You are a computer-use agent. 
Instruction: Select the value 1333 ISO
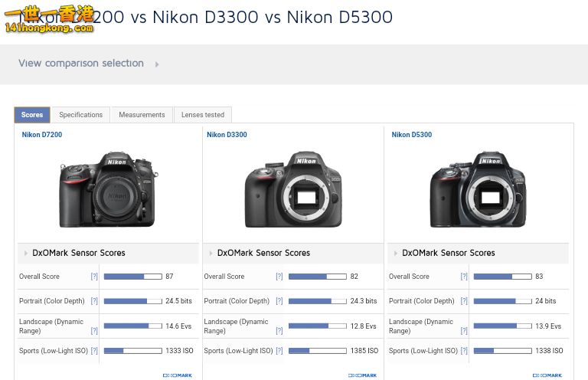pyautogui.click(x=179, y=351)
